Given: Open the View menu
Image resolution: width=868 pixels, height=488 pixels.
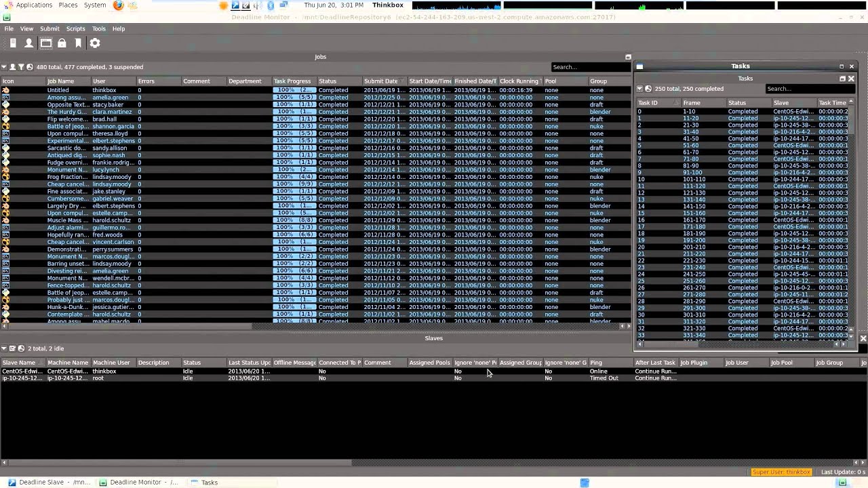Looking at the screenshot, I should click(x=26, y=28).
